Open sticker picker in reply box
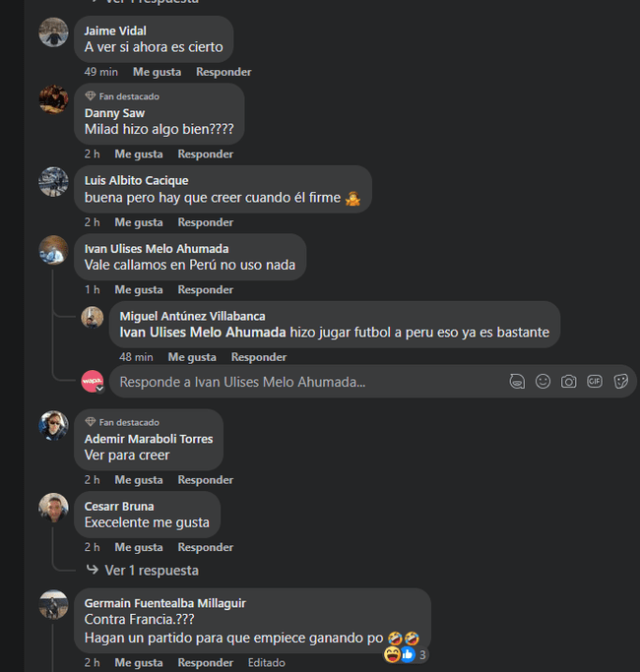Viewport: 640px width, 672px height. coord(620,382)
